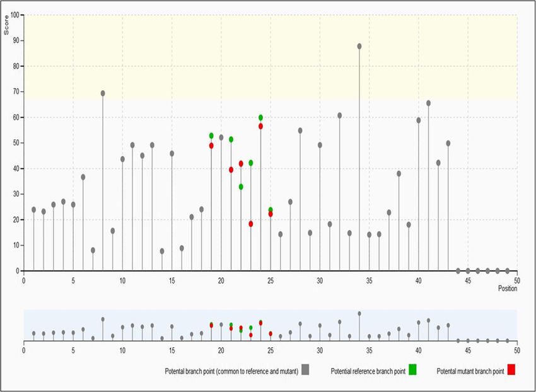Click the red mutant branch point legend swatch
This screenshot has height=392, width=536.
pos(511,369)
